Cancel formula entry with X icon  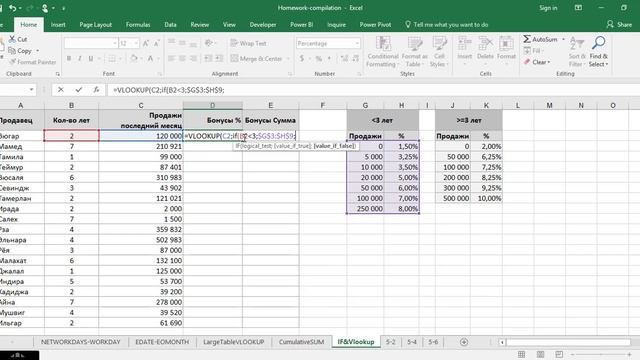[61, 90]
